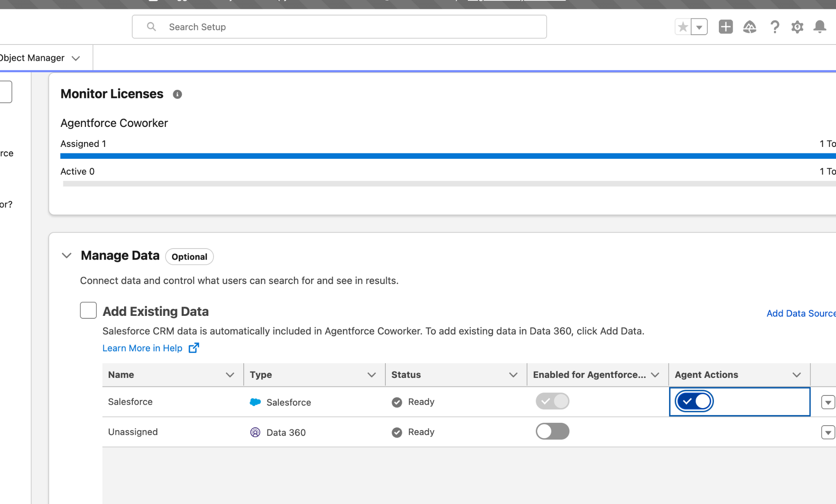The image size is (836, 504).
Task: Toggle Enabled for Agentforce on Salesforce row
Action: point(552,401)
